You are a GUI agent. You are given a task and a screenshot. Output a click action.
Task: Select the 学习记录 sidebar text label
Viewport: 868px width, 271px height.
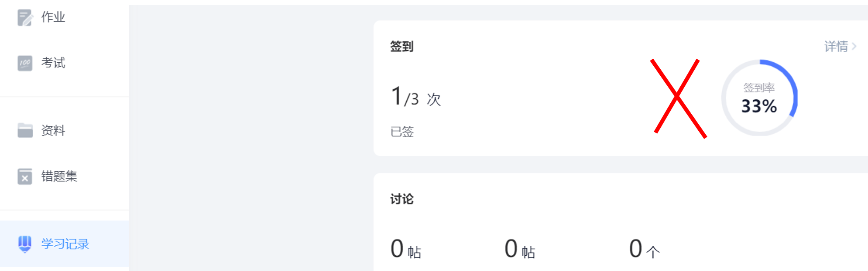[65, 244]
